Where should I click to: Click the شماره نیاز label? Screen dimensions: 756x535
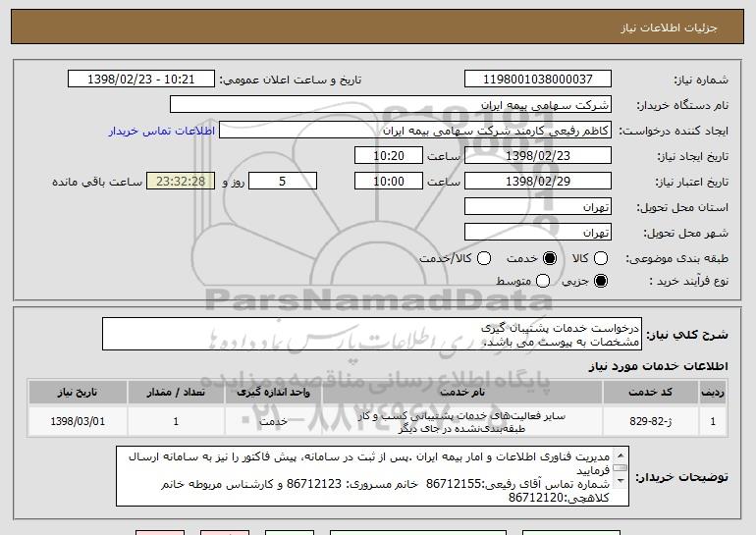pyautogui.click(x=701, y=80)
